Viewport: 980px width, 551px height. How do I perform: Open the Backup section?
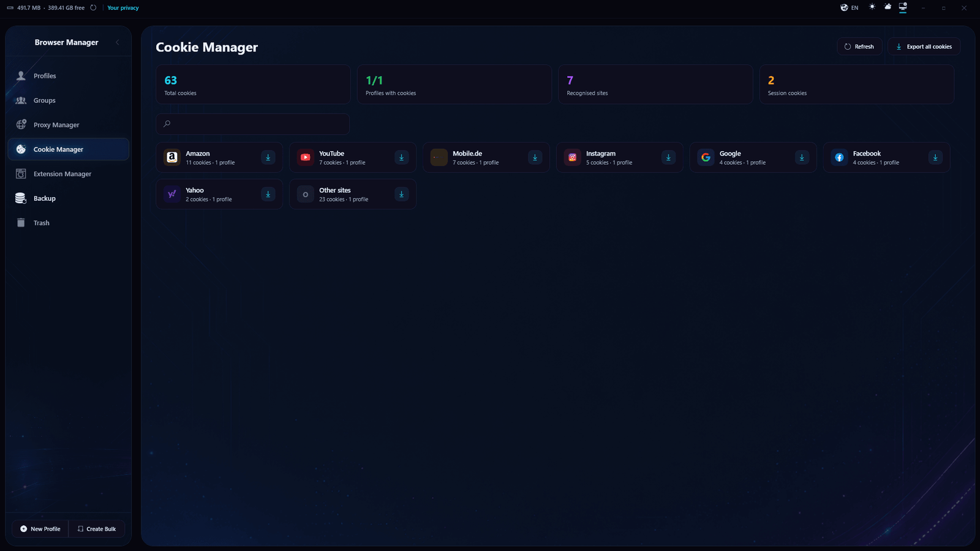68,198
